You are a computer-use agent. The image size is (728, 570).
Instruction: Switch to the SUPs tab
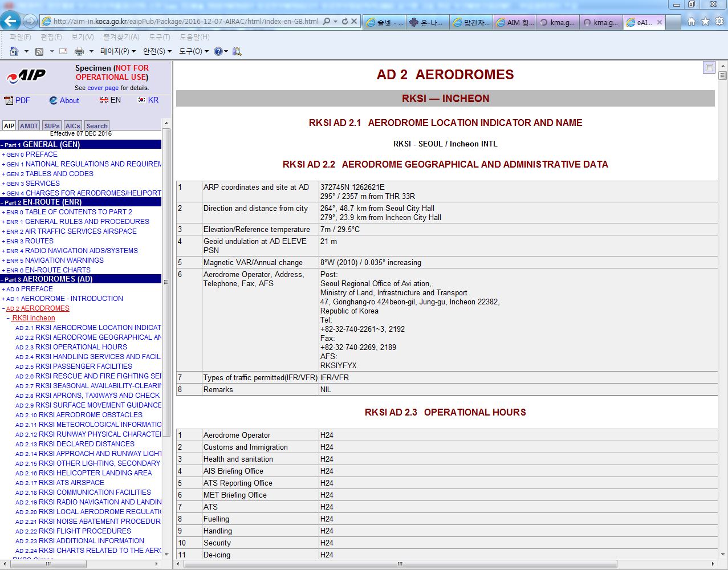(52, 126)
